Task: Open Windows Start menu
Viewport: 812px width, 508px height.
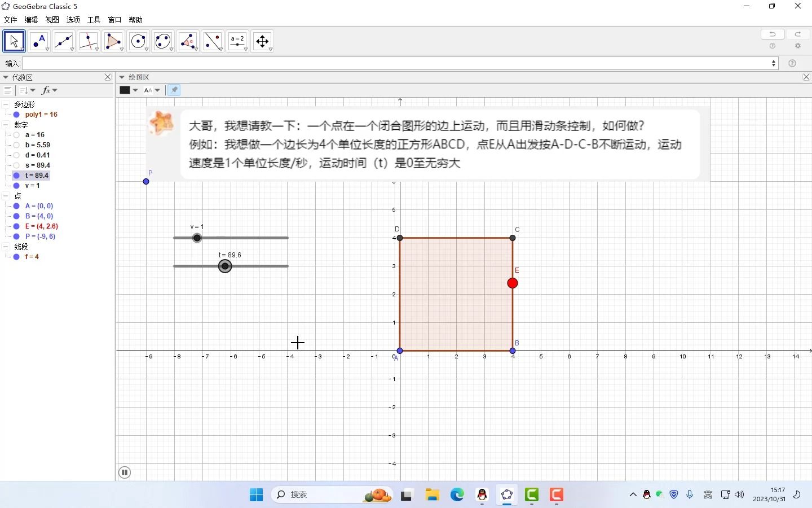Action: 256,495
